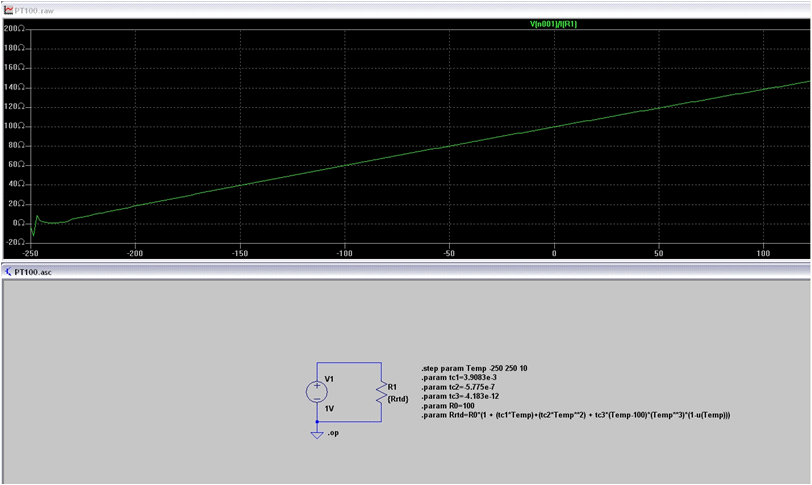The width and height of the screenshot is (812, 485).
Task: Click the 180Ω y-axis label
Action: pos(14,48)
